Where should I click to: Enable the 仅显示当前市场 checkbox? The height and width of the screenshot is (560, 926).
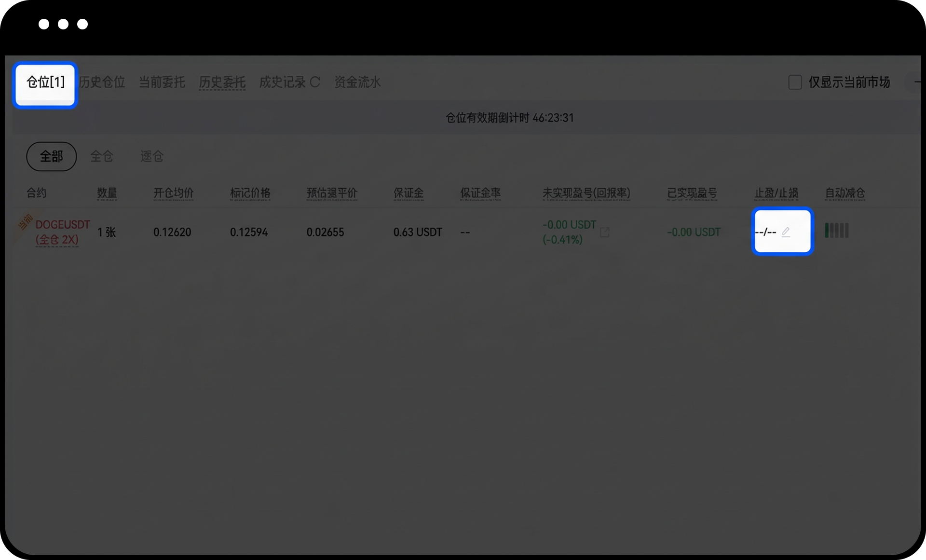pos(795,82)
